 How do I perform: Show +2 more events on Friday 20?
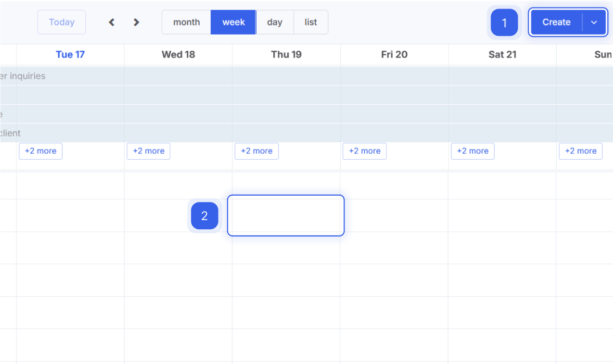(x=364, y=151)
